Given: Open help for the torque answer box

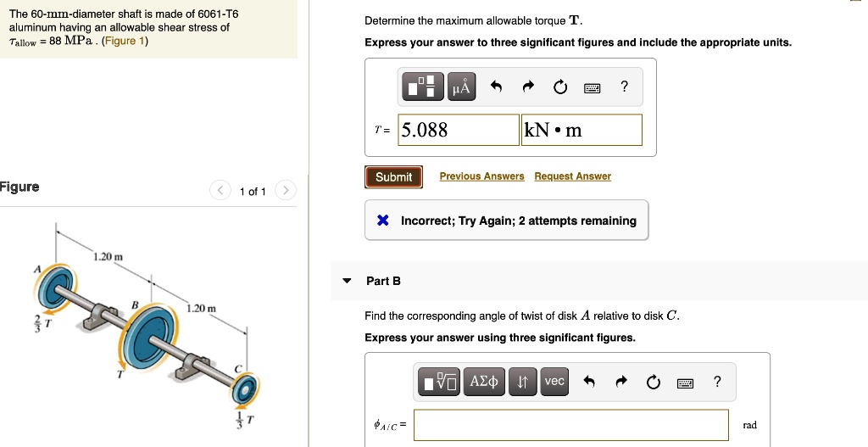Looking at the screenshot, I should [625, 86].
